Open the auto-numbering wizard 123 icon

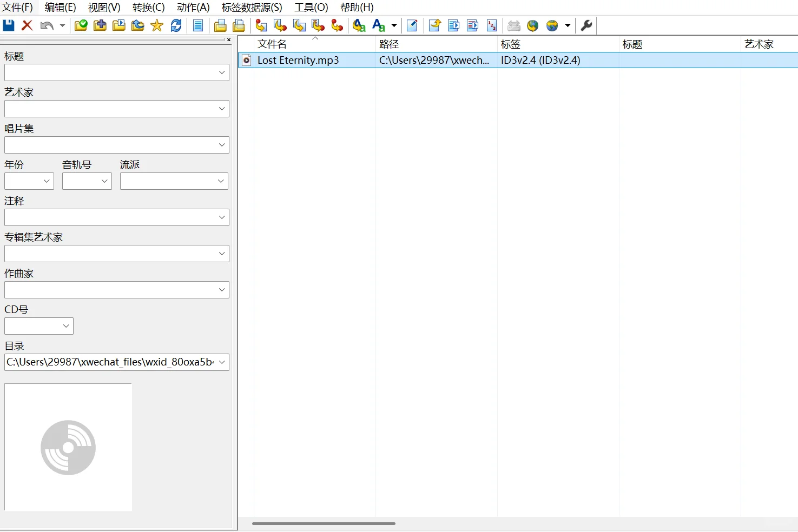click(491, 25)
